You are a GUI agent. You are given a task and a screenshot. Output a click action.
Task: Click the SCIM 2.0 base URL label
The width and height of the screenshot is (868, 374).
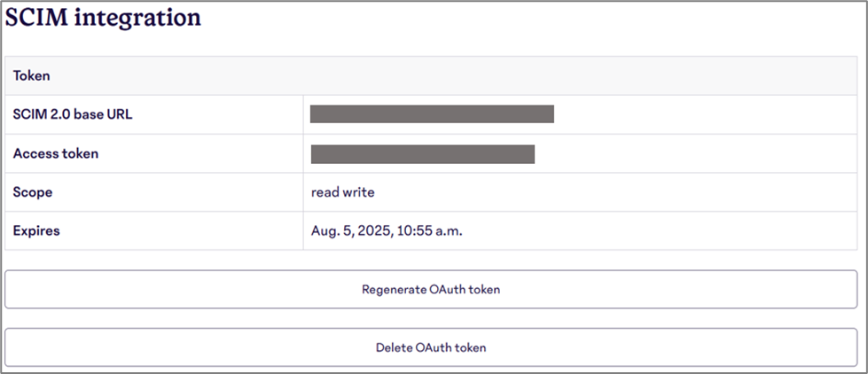[x=74, y=114]
